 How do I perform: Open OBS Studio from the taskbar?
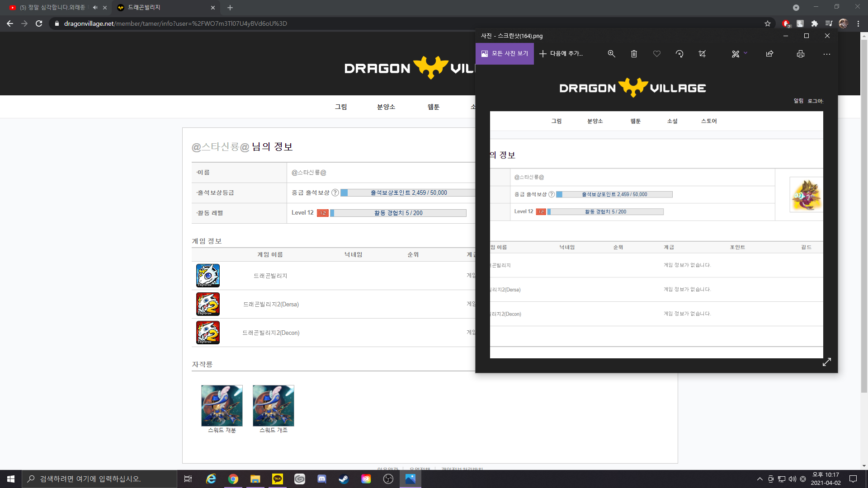[388, 479]
